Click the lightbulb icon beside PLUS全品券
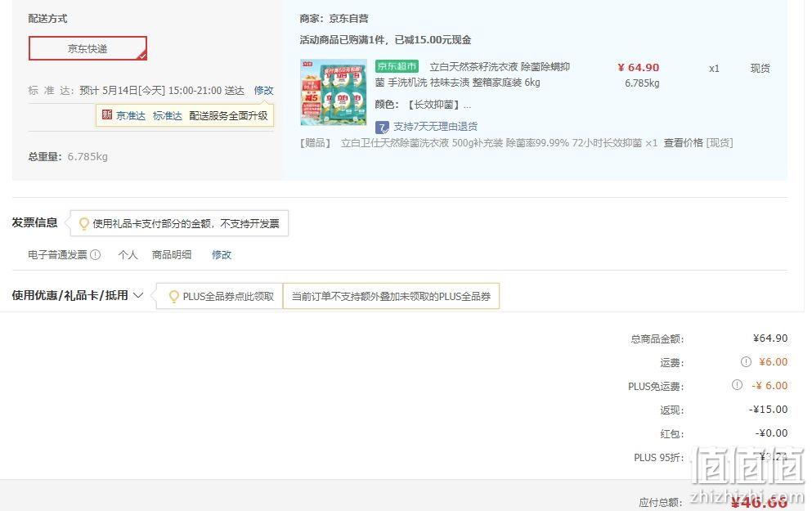 pos(174,296)
